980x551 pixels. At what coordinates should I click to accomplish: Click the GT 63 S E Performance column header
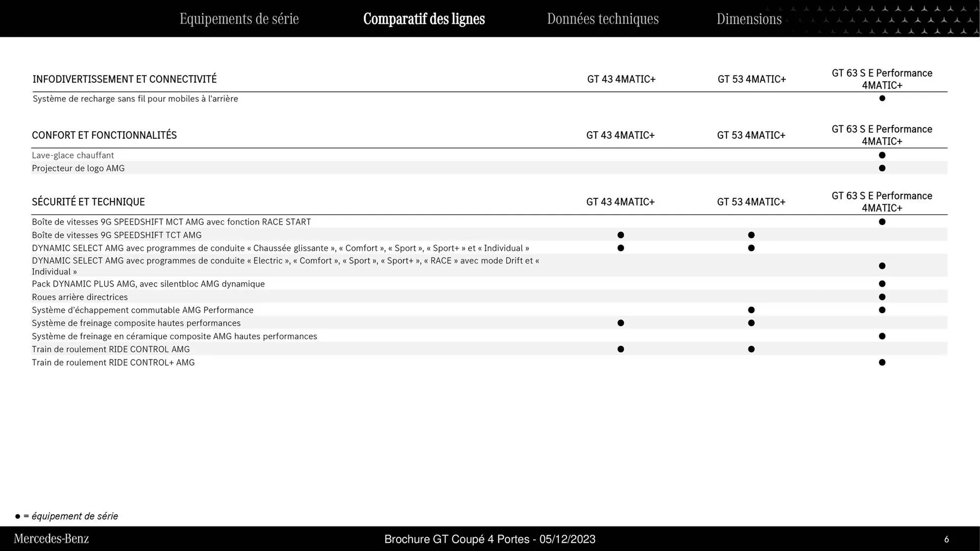click(881, 79)
